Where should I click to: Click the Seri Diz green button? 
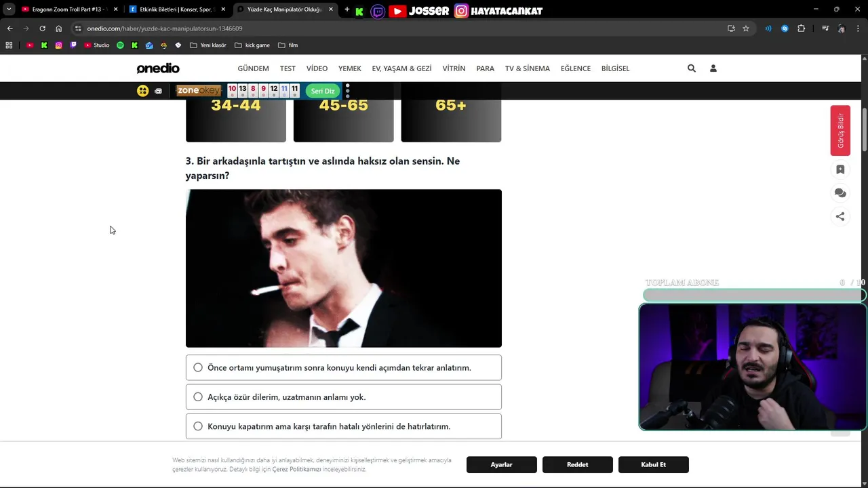(x=323, y=91)
